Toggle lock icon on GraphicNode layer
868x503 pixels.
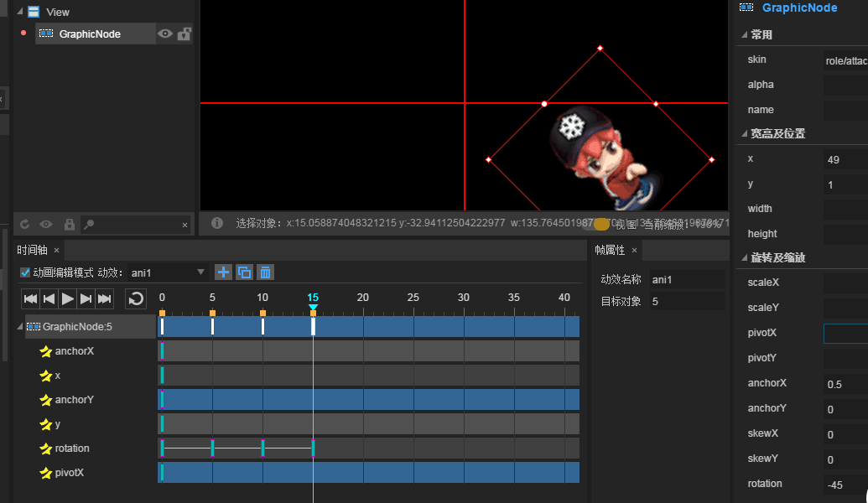[x=185, y=34]
